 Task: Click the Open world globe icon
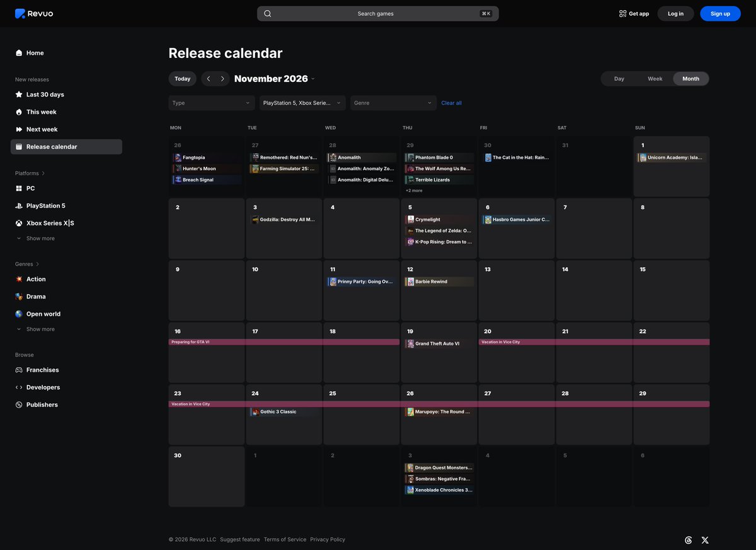pos(19,314)
